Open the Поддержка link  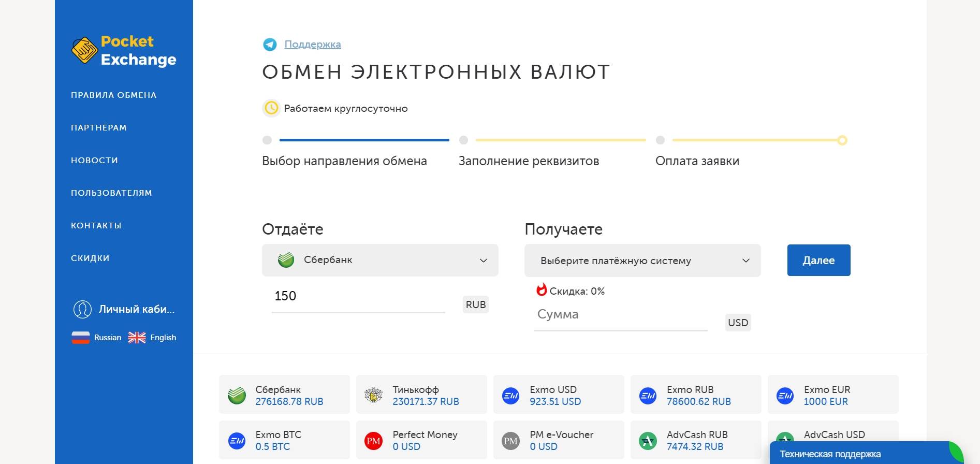pyautogui.click(x=313, y=45)
